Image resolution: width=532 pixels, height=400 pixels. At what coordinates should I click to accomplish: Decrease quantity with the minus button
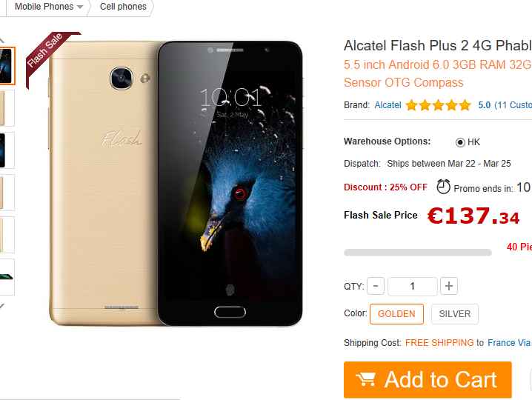coord(375,286)
